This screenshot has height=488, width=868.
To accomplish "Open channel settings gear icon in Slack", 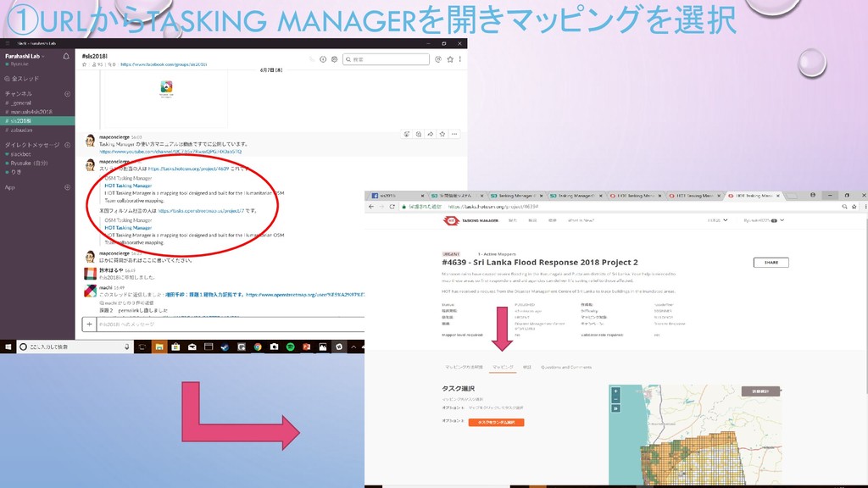I will point(334,59).
